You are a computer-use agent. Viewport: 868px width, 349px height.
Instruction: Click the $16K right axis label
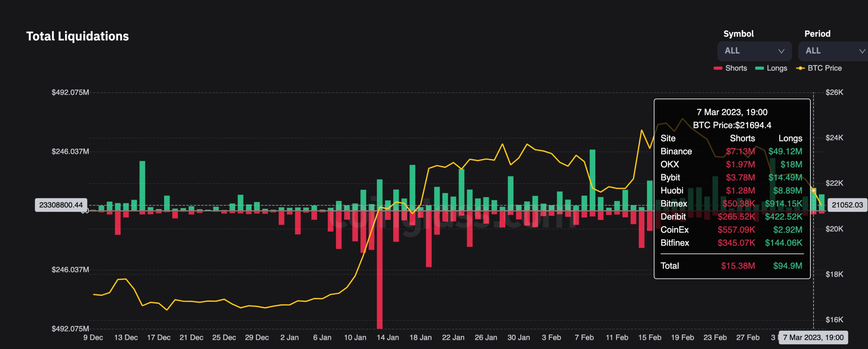click(834, 320)
